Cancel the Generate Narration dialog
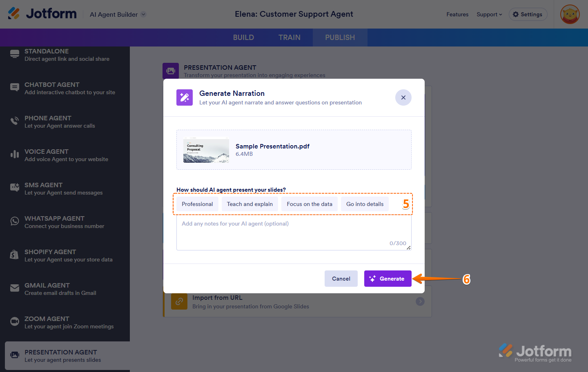Screen dimensions: 588x372 click(x=341, y=279)
